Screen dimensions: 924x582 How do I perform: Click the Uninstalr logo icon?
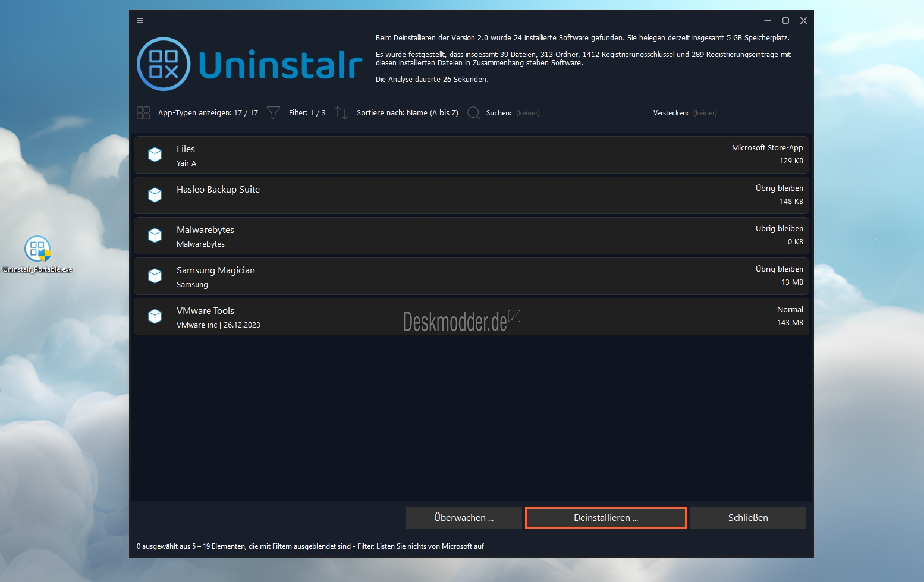[x=164, y=64]
